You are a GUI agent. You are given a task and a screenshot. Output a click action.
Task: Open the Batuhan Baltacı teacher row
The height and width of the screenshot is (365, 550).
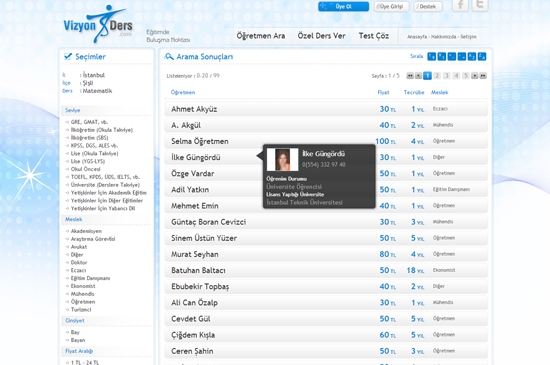(326, 270)
